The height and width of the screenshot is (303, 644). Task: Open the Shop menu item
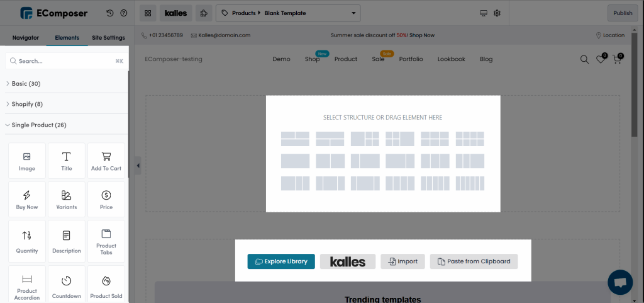312,59
